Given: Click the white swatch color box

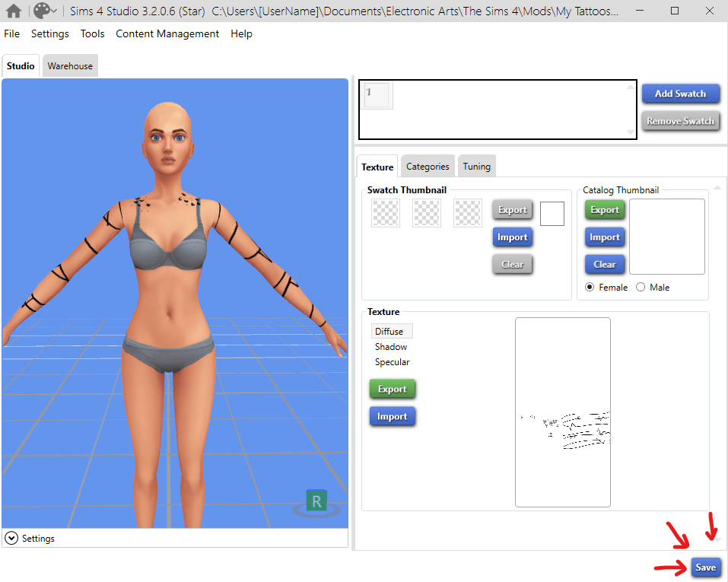Looking at the screenshot, I should click(x=552, y=215).
